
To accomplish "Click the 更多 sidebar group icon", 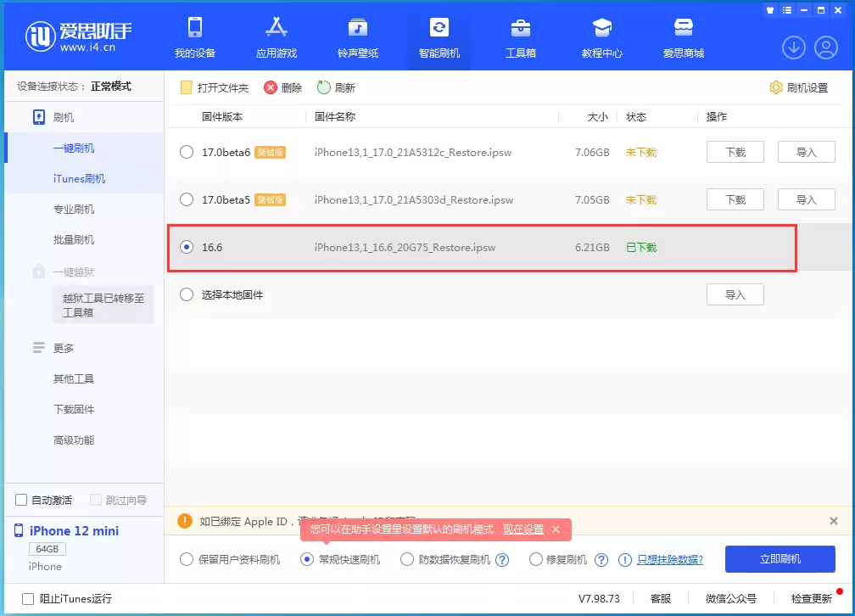I will (39, 348).
